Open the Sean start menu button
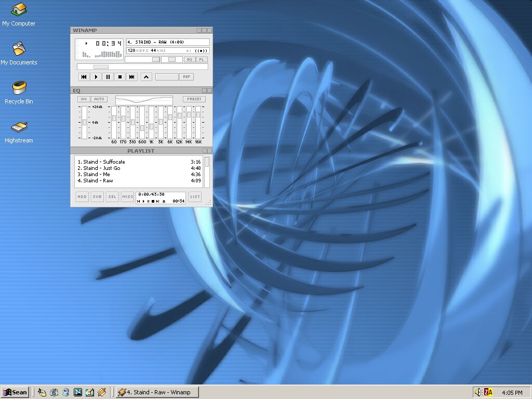 tap(15, 393)
